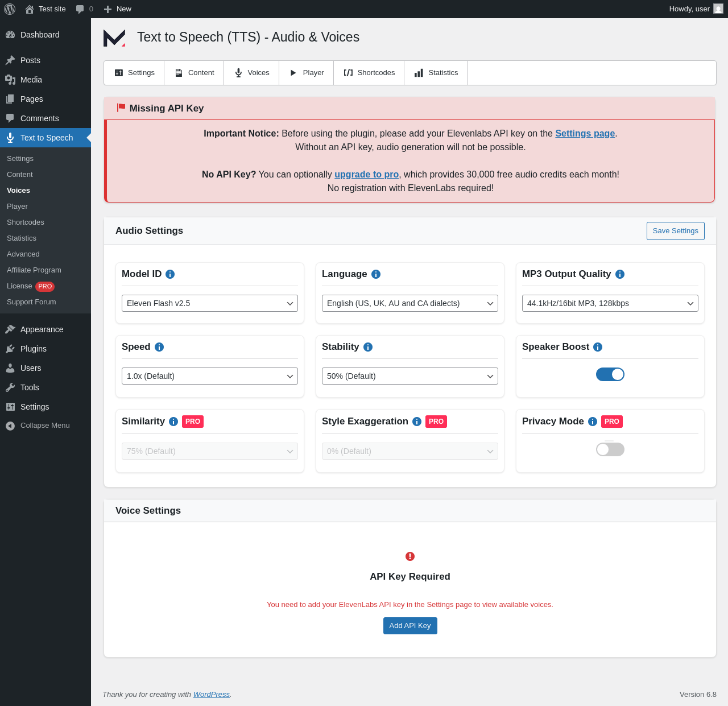Open the Stability dropdown
Screen dimensions: 728x706
410,376
